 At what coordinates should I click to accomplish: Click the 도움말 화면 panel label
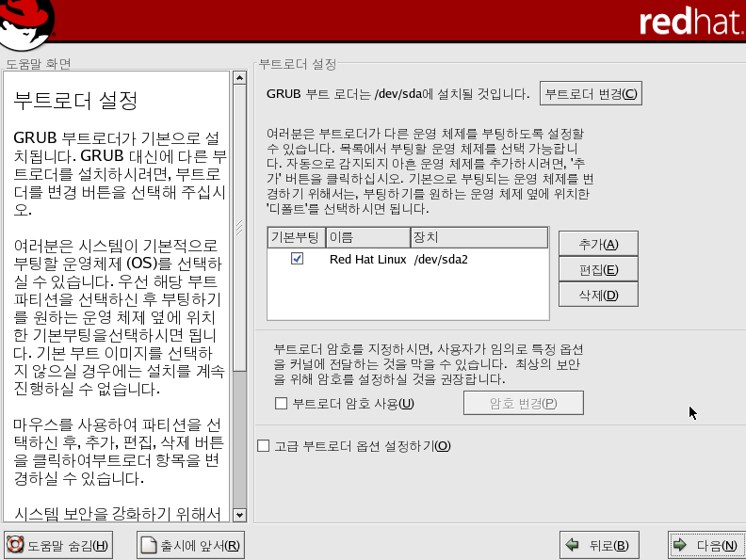click(x=38, y=64)
